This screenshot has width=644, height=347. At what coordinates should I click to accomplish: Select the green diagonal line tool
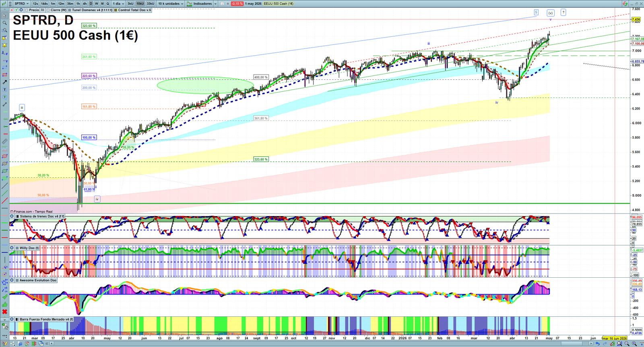5,193
